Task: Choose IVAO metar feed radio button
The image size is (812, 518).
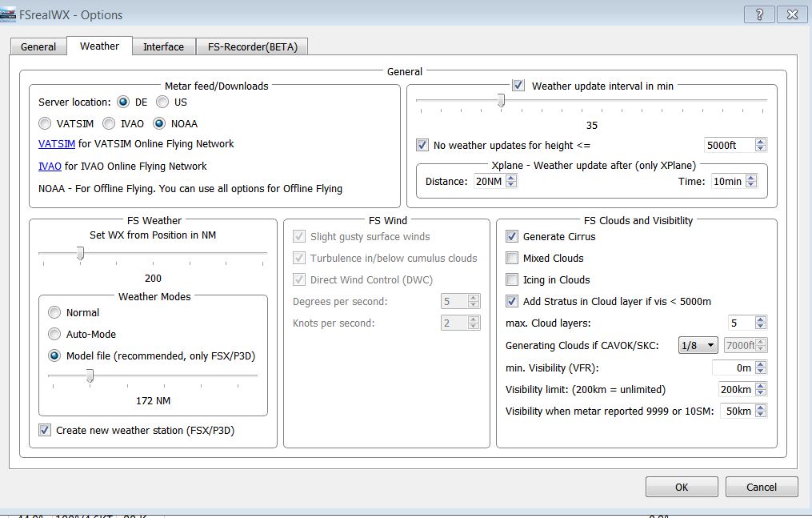Action: click(x=109, y=124)
